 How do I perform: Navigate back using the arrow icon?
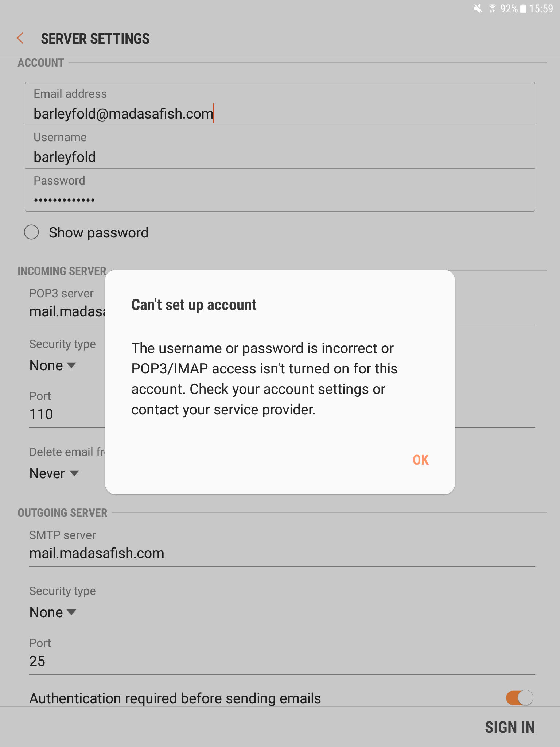point(21,38)
